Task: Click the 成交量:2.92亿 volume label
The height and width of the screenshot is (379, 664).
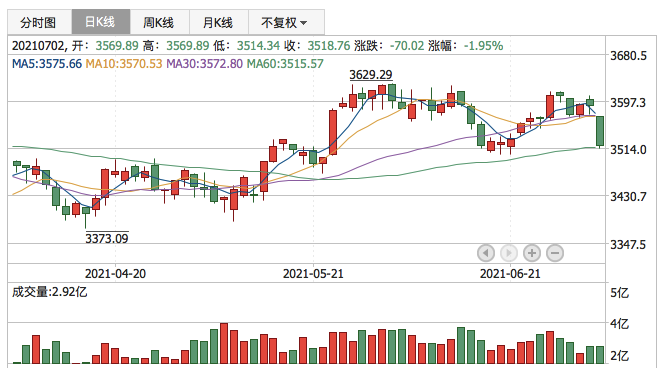Action: tap(50, 292)
